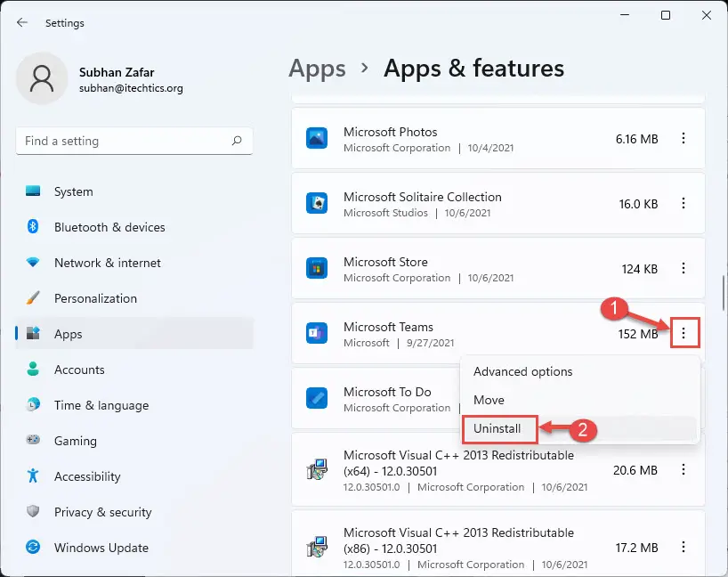728x577 pixels.
Task: Close the Settings window
Action: (x=706, y=15)
